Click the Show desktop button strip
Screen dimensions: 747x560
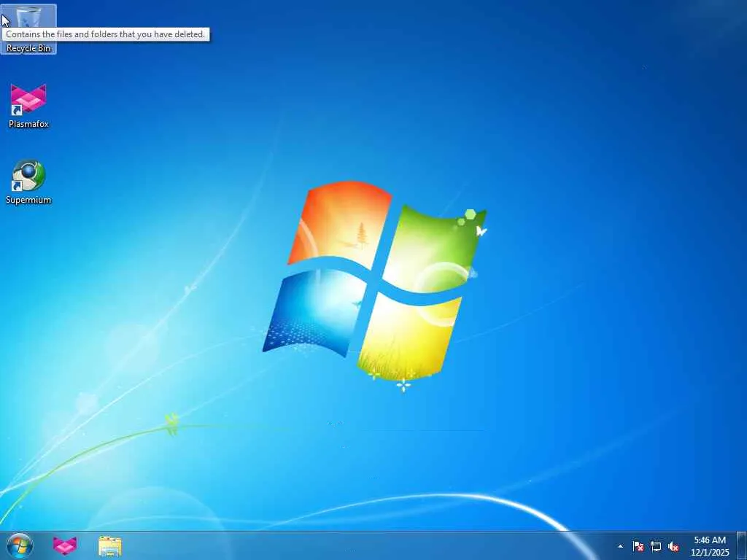742,545
